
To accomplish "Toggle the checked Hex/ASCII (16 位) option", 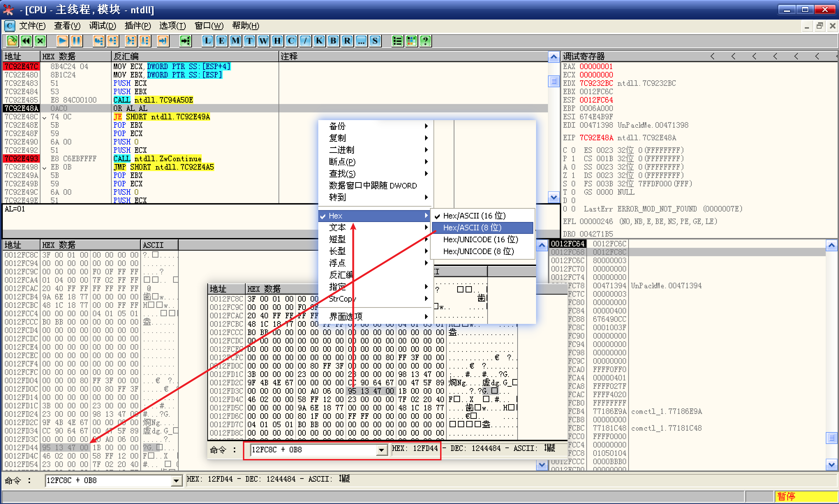I will click(x=474, y=216).
